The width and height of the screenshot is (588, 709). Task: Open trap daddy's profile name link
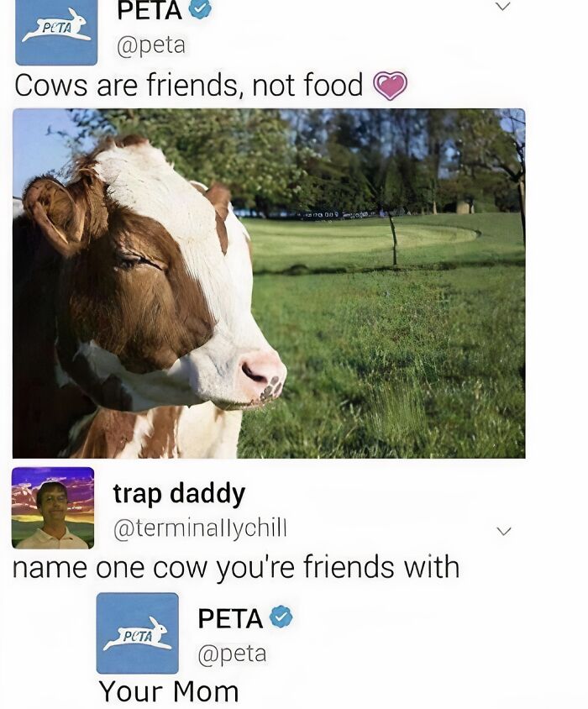point(179,493)
